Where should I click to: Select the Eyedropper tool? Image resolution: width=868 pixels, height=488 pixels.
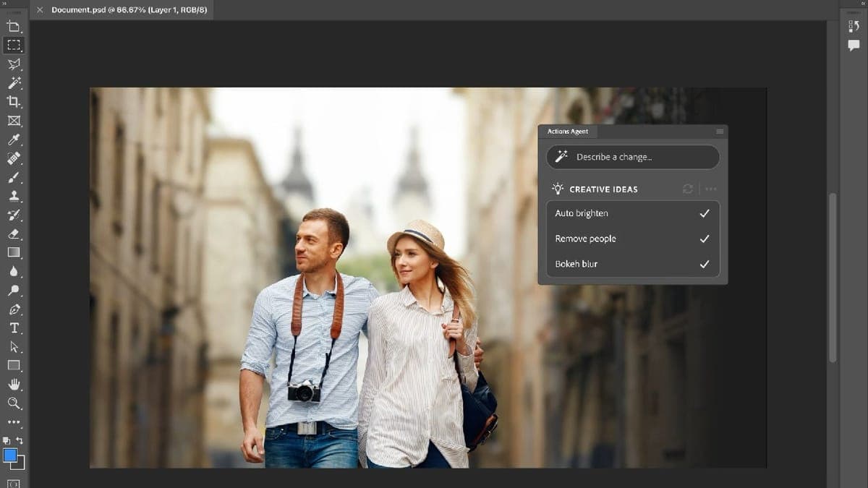coord(14,140)
